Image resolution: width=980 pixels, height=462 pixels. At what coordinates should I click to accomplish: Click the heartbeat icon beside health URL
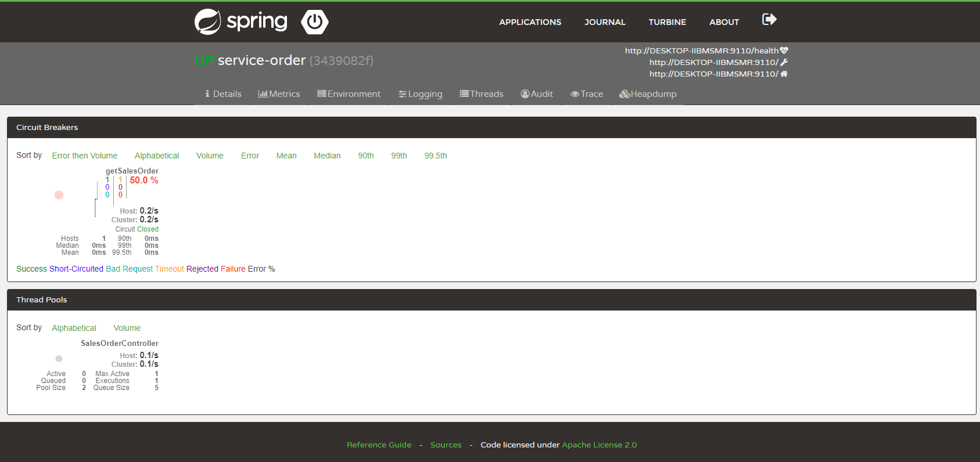[784, 50]
